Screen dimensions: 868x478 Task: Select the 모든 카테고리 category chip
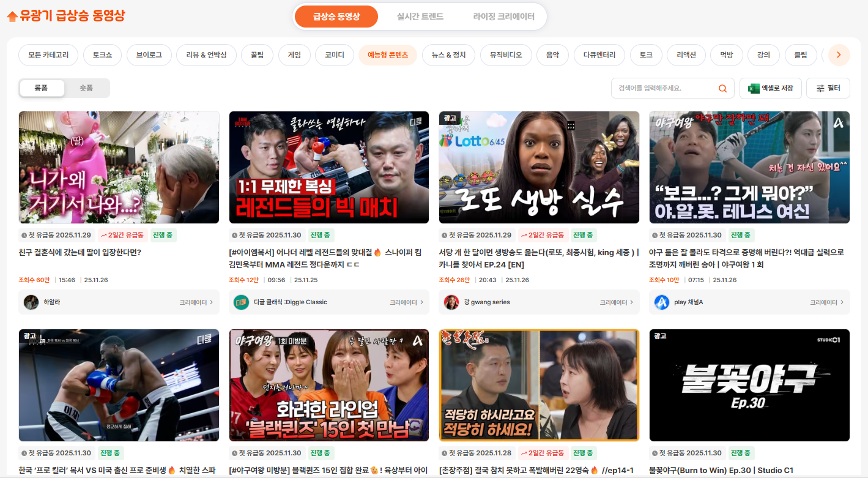pyautogui.click(x=48, y=54)
